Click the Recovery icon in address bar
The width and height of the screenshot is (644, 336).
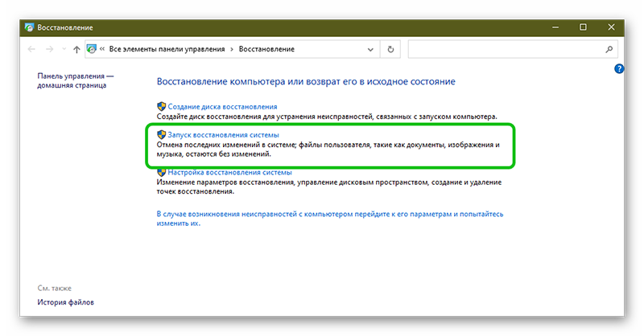click(92, 49)
